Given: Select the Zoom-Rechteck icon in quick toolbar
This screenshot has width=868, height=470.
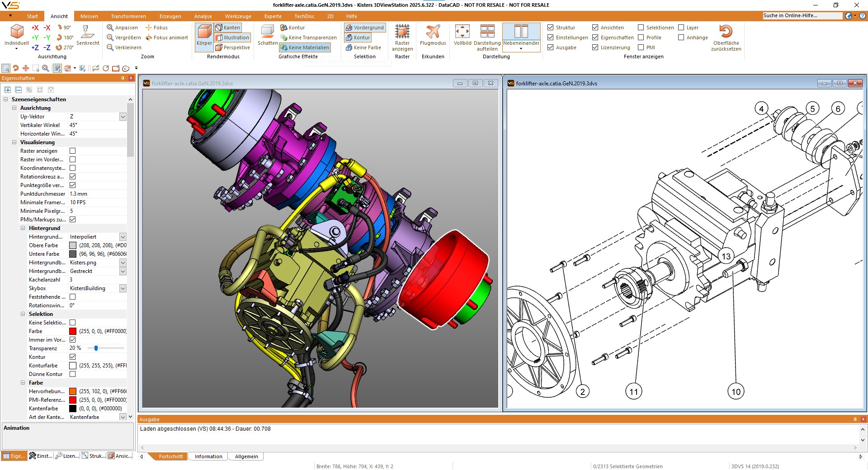Looking at the screenshot, I should click(6, 68).
